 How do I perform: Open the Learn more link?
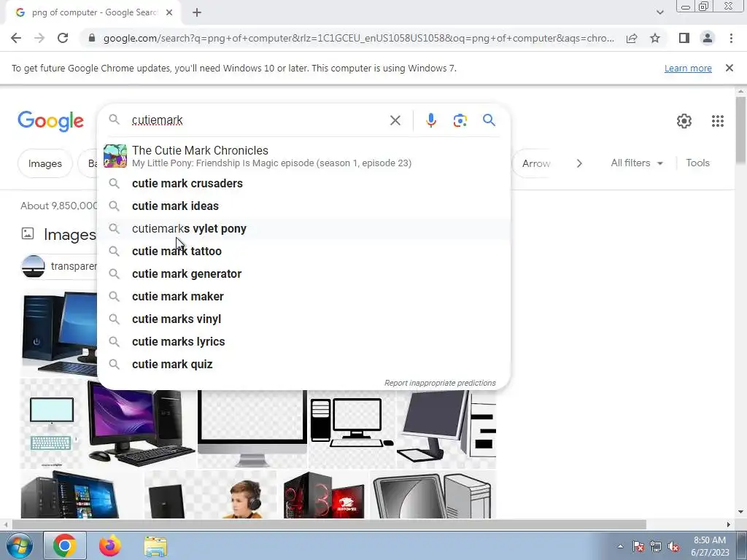click(688, 68)
